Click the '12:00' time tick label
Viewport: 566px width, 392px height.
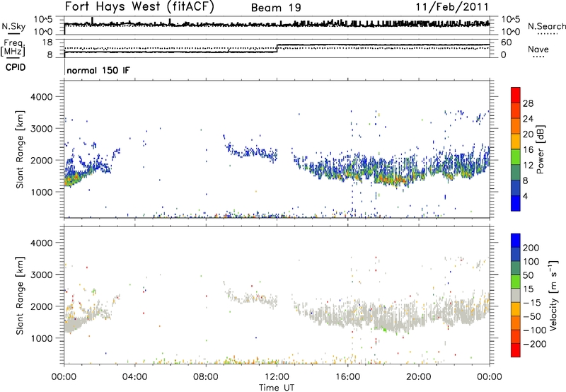[277, 377]
